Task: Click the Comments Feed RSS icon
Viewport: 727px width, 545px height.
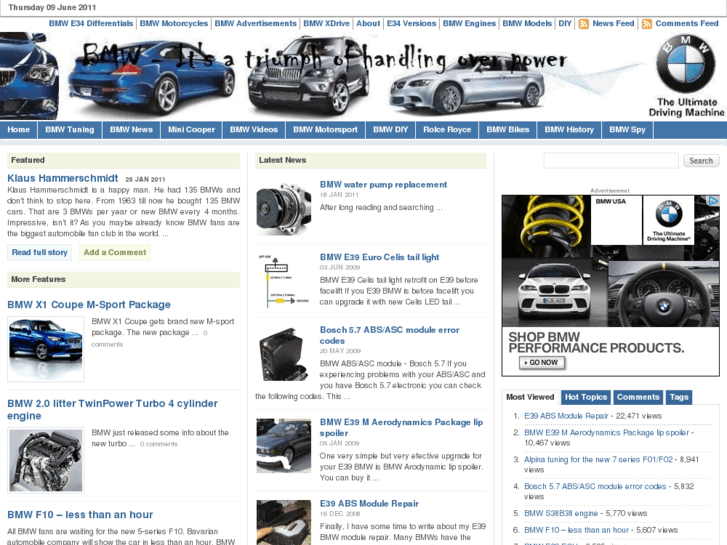Action: tap(647, 24)
